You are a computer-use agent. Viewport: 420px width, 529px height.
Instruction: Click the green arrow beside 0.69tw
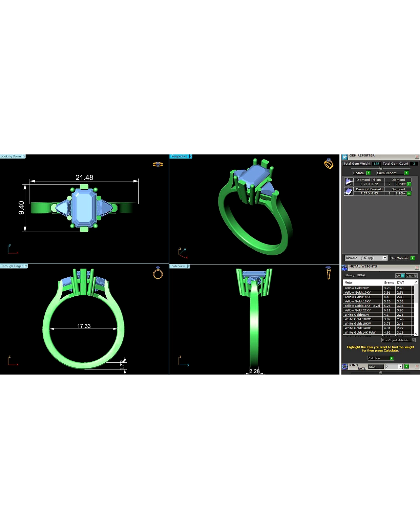point(409,184)
